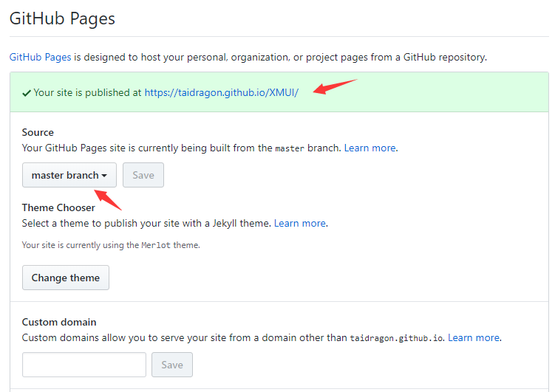
Task: Click the GitHub Pages page heading
Action: pos(62,18)
